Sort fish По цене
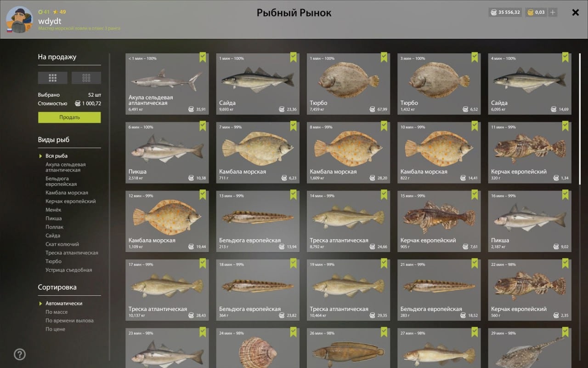Viewport: 588px width, 368px height. [x=55, y=329]
